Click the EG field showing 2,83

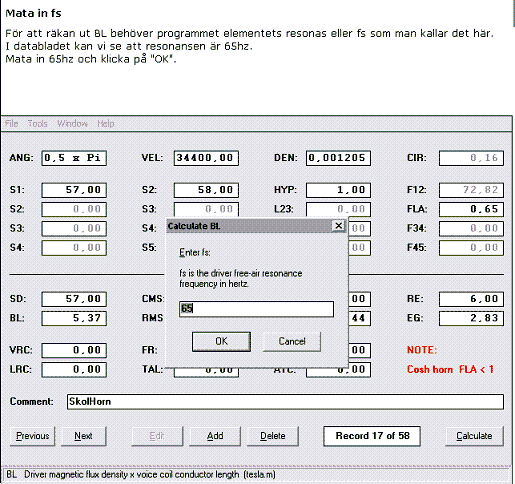click(x=471, y=318)
